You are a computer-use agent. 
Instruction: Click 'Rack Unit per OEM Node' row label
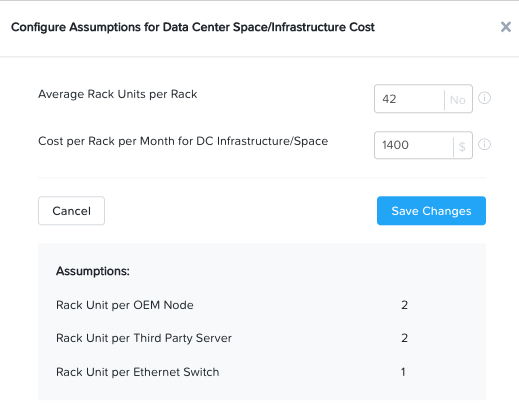click(x=125, y=305)
